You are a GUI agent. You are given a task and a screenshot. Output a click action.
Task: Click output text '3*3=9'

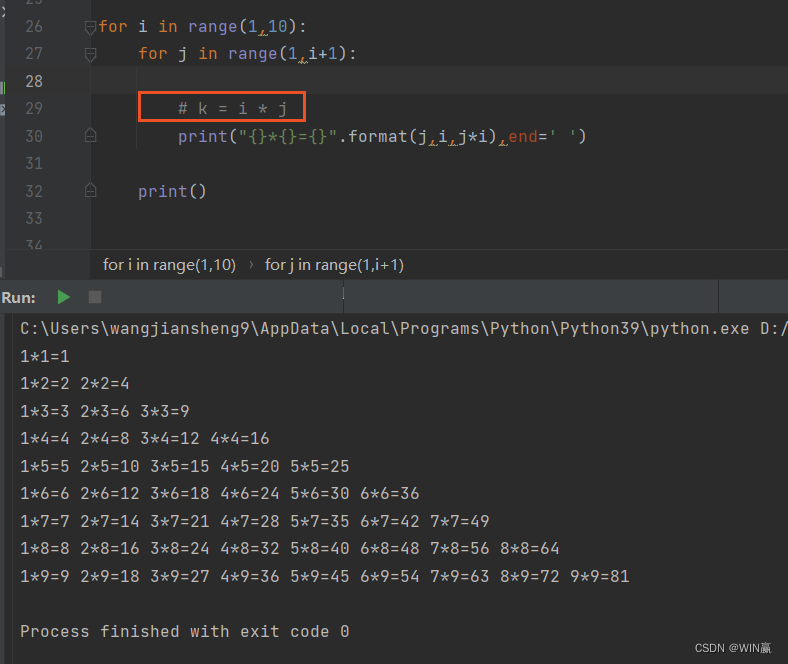(x=165, y=411)
